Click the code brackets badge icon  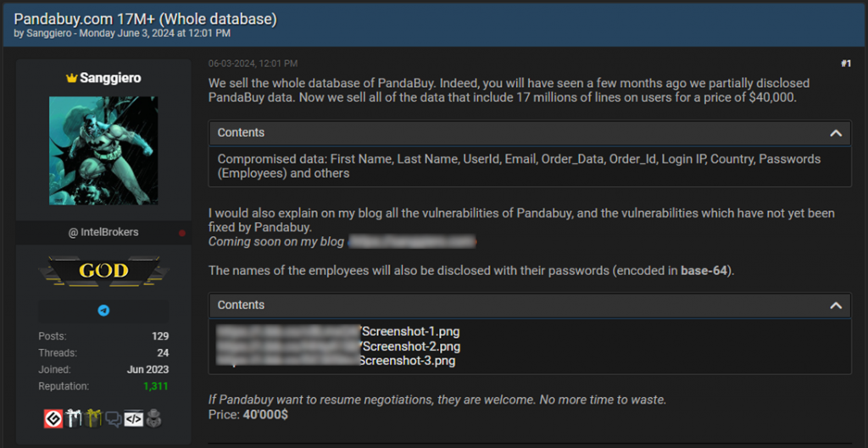(133, 418)
